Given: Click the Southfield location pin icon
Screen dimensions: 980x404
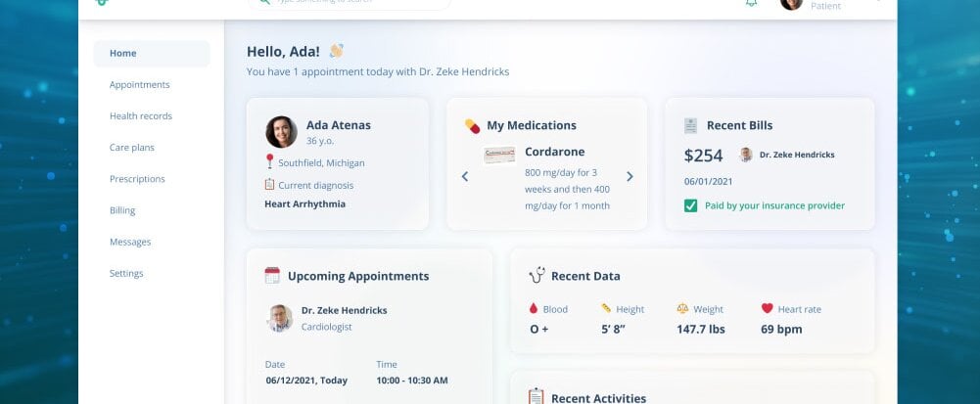Looking at the screenshot, I should pos(269,161).
